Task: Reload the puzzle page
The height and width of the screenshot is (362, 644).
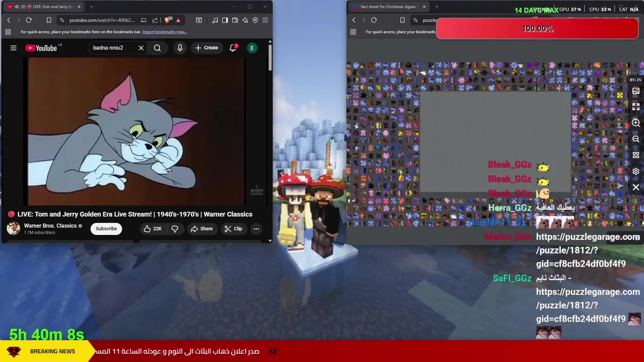Action: (x=374, y=20)
